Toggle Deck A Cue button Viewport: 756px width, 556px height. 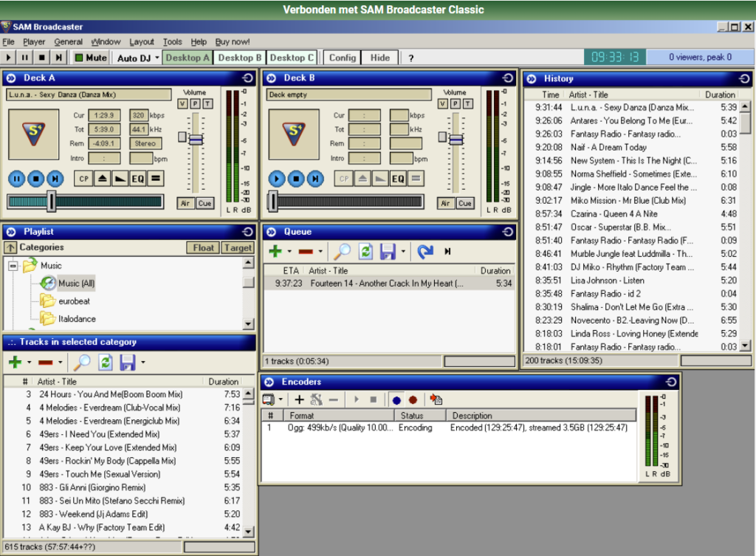(x=205, y=204)
